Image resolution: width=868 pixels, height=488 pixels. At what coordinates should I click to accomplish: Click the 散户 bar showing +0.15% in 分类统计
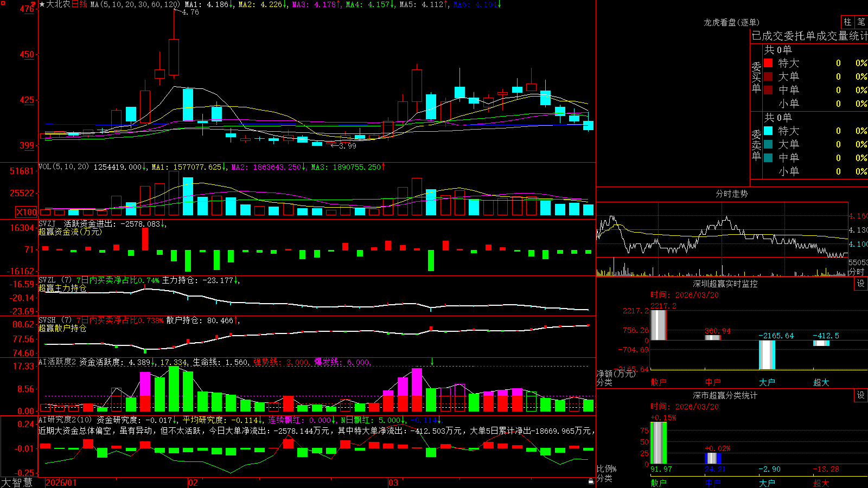(x=658, y=442)
